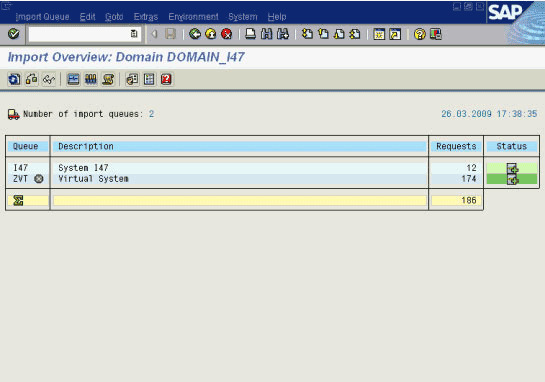Image resolution: width=545 pixels, height=382 pixels.
Task: Click the Status column header
Action: pos(512,146)
